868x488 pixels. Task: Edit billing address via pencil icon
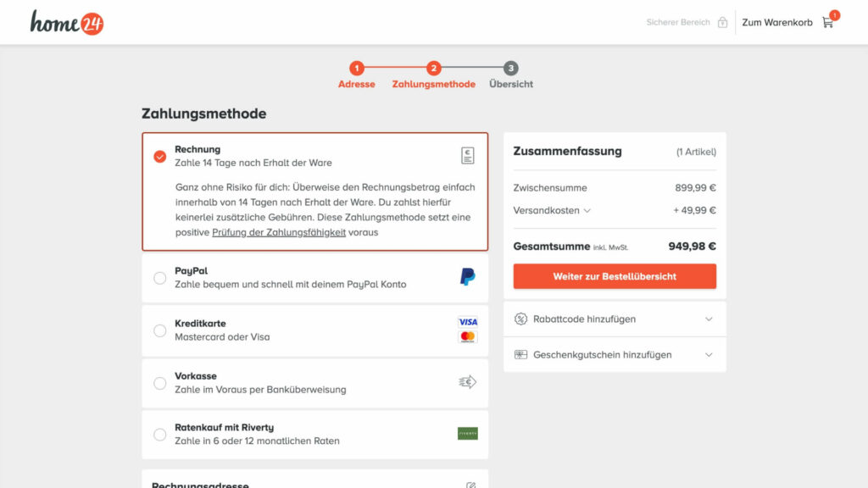(x=471, y=485)
